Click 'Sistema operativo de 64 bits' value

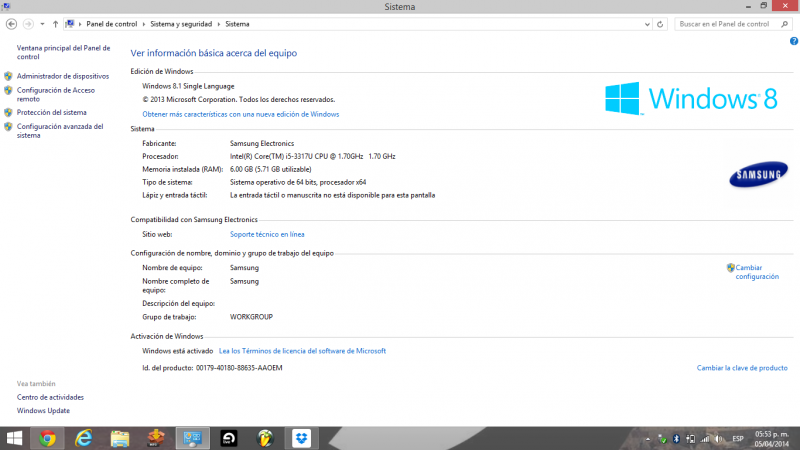point(298,182)
